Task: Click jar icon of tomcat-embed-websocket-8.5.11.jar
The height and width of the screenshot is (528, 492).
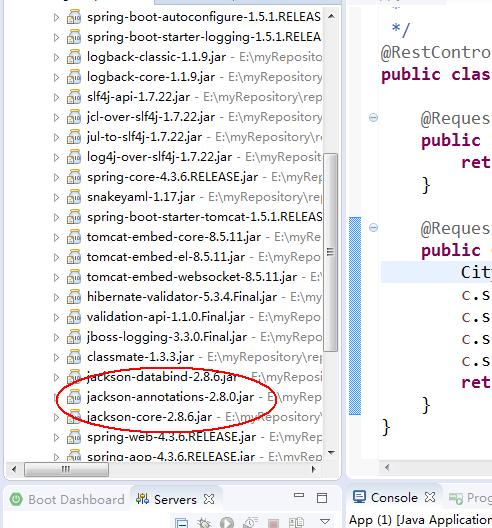Action: (x=74, y=277)
